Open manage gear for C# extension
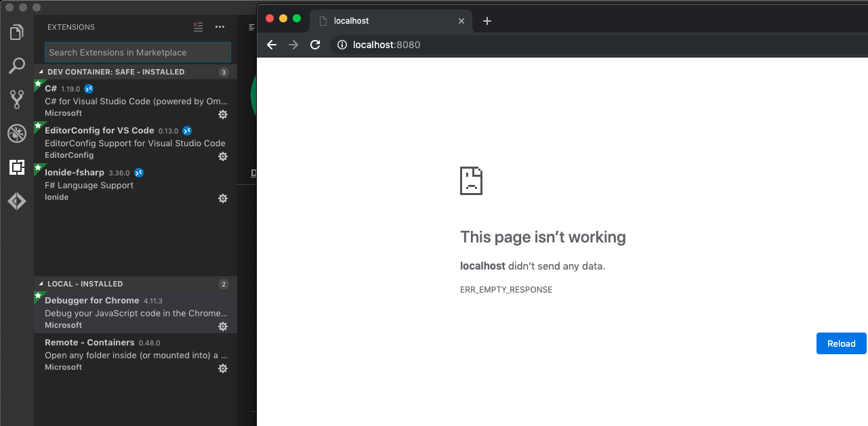Screen dimensions: 868x426 222,114
